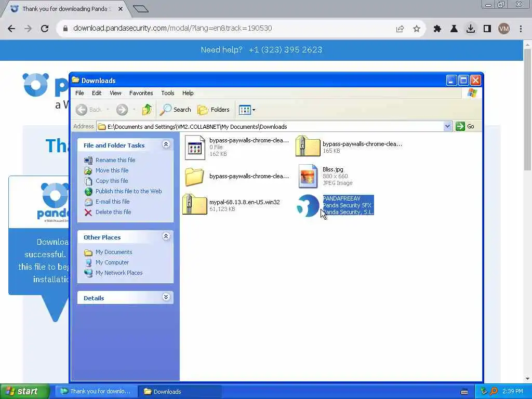The width and height of the screenshot is (532, 399).
Task: Open the Edit menu
Action: (x=97, y=93)
